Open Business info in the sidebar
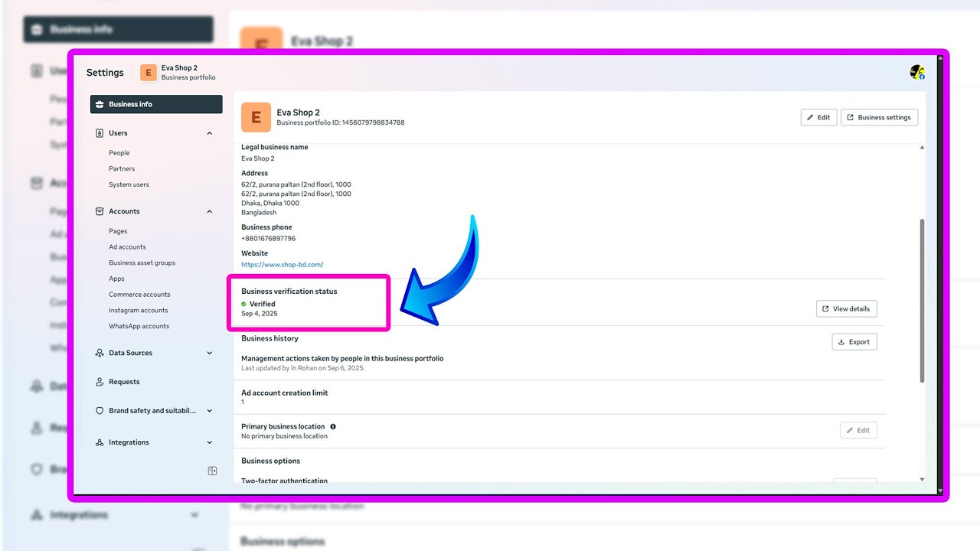Image resolution: width=980 pixels, height=551 pixels. [156, 104]
